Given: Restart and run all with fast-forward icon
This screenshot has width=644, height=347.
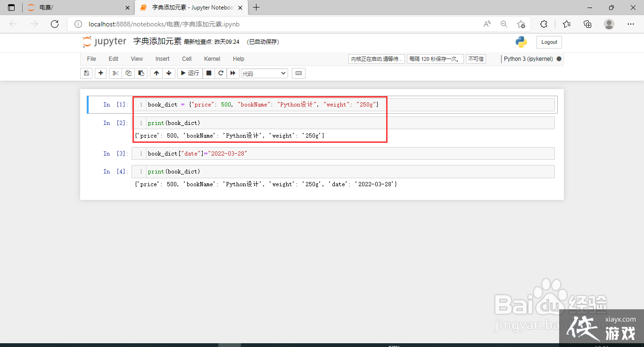Looking at the screenshot, I should [232, 73].
